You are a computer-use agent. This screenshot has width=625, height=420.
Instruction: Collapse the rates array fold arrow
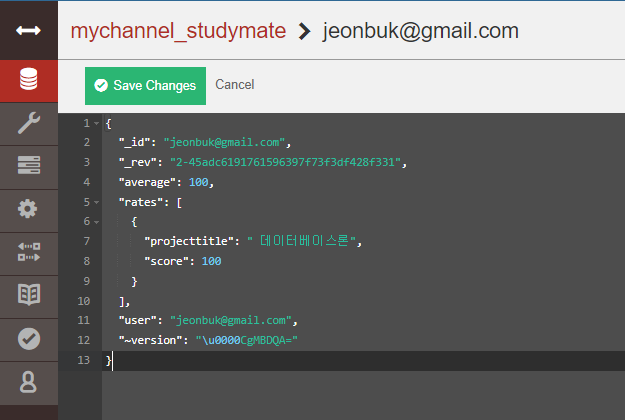pos(96,202)
